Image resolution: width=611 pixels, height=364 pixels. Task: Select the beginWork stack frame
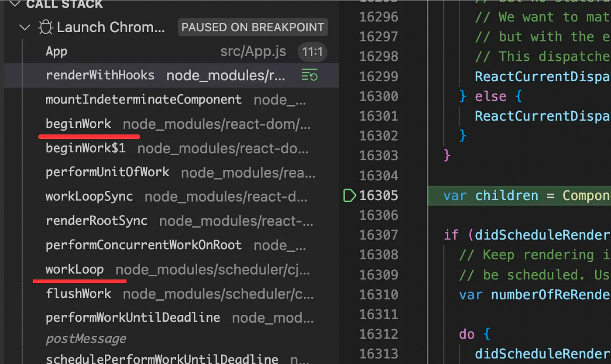[171, 124]
